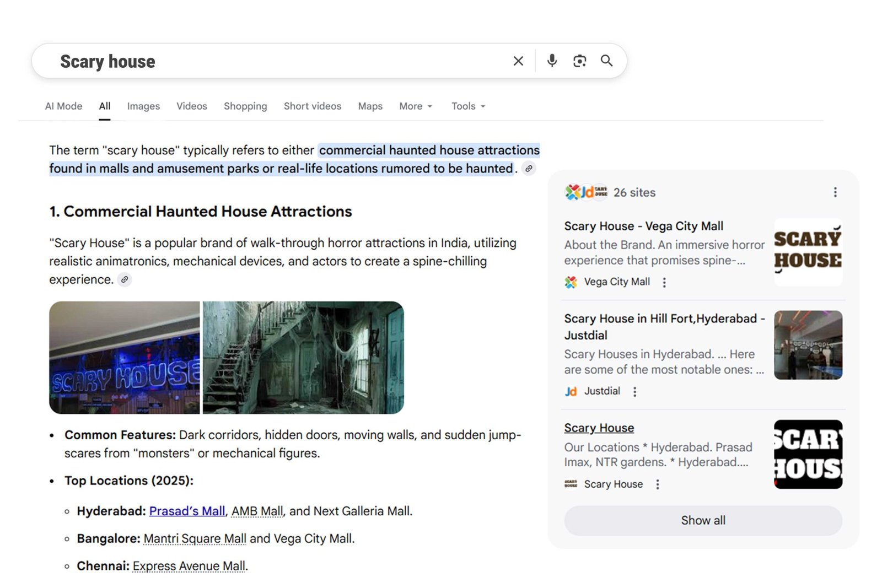Open Google Lens image search

579,61
